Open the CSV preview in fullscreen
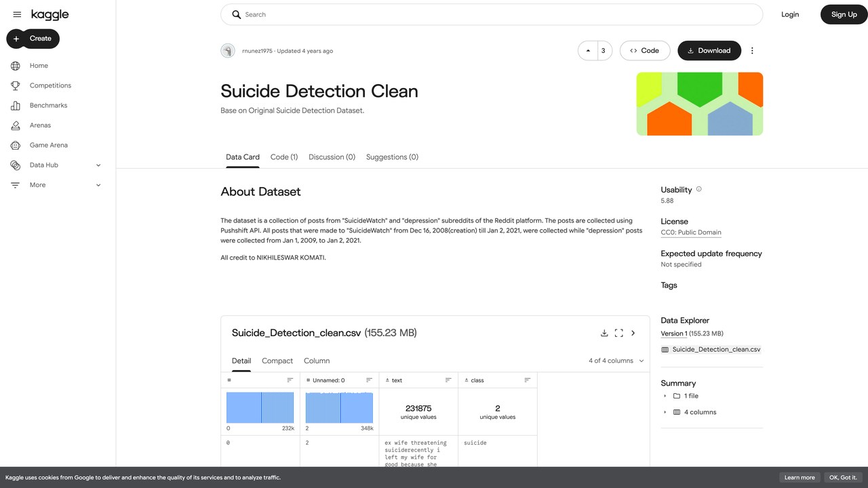868x488 pixels. (618, 333)
